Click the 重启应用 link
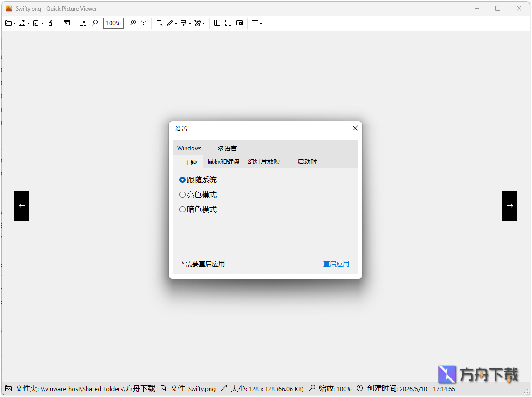Image resolution: width=532 pixels, height=397 pixels. pos(336,264)
